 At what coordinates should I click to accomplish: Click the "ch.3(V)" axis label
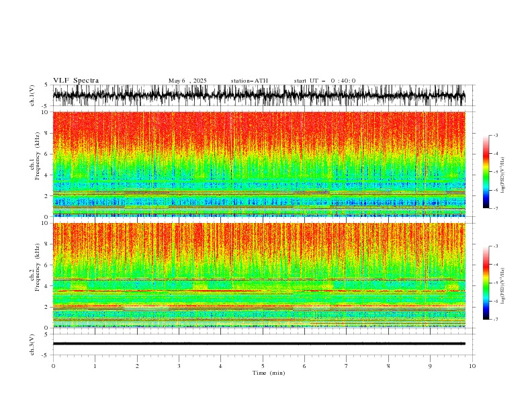click(x=32, y=345)
